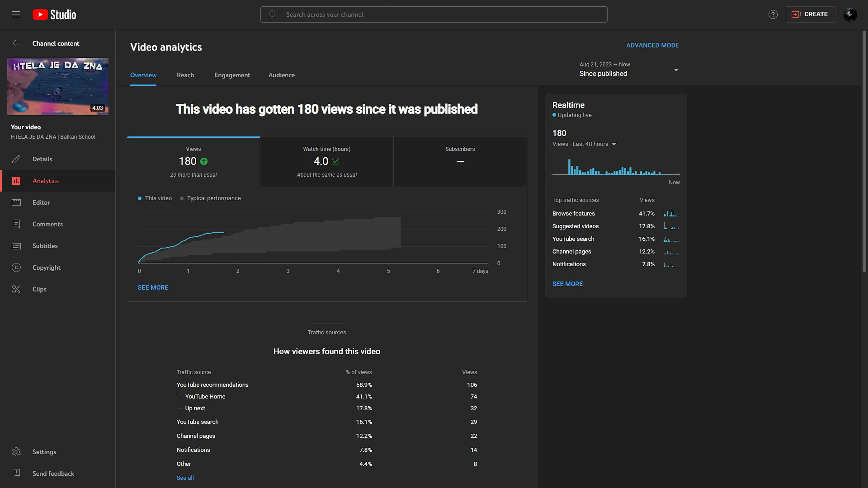
Task: Click the green check beside 4.0 hours
Action: 335,161
